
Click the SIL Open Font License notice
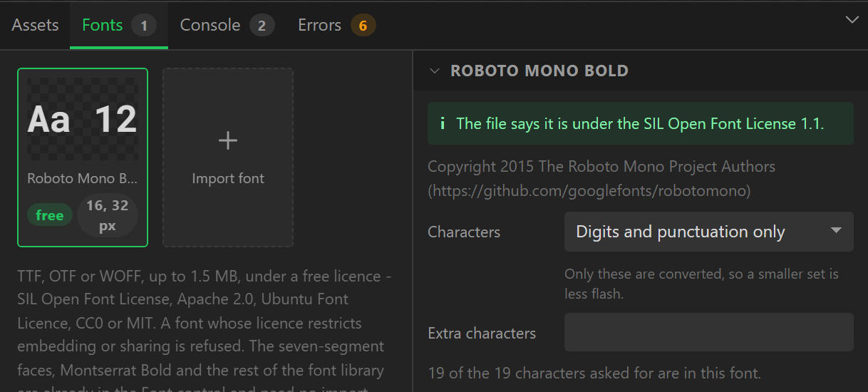(641, 123)
